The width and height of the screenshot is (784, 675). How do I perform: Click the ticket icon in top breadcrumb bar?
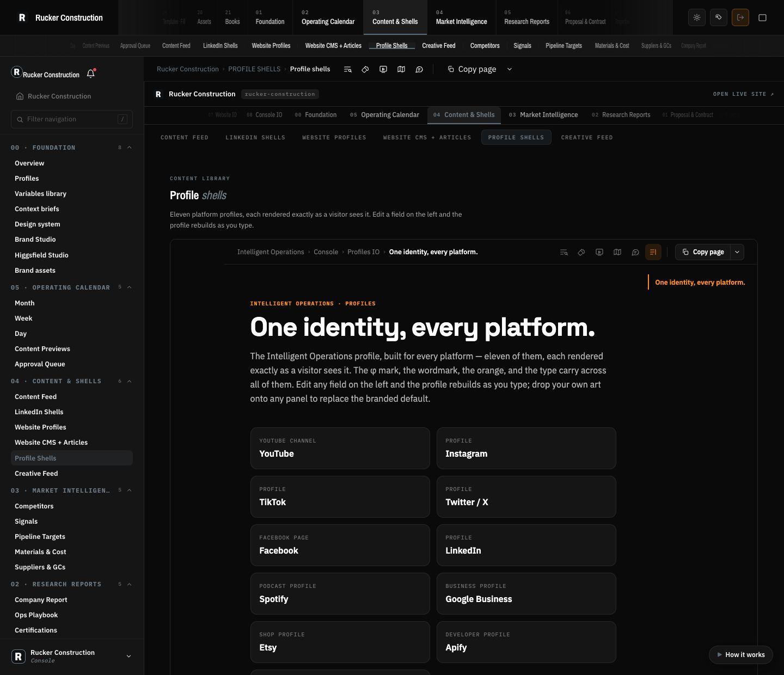[x=365, y=69]
